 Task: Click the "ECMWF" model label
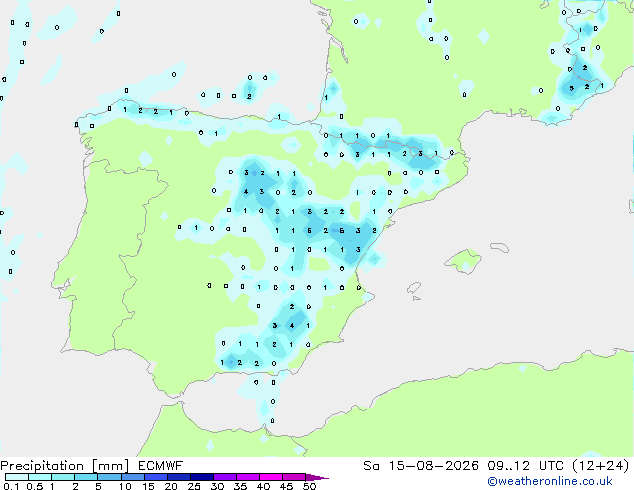click(x=161, y=466)
